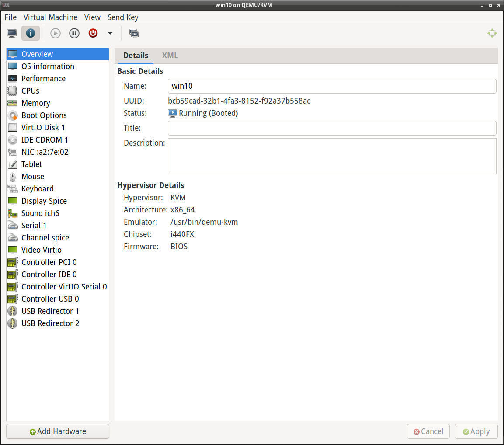This screenshot has width=504, height=445.
Task: Select USB Redirector 1
Action: pyautogui.click(x=58, y=311)
